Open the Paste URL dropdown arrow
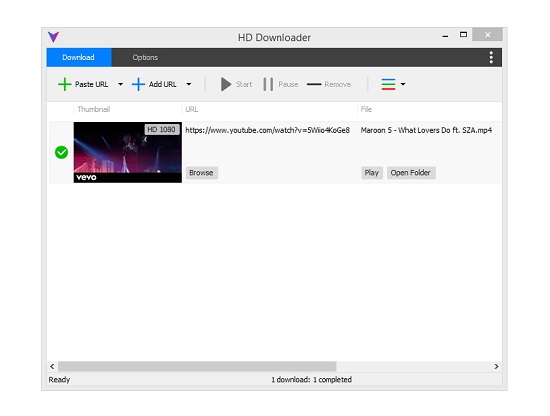The width and height of the screenshot is (550, 416). click(120, 84)
